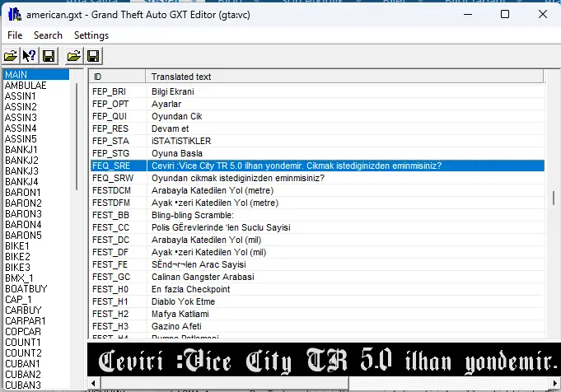Select the FEP_STA row
The width and height of the screenshot is (561, 392).
[317, 141]
